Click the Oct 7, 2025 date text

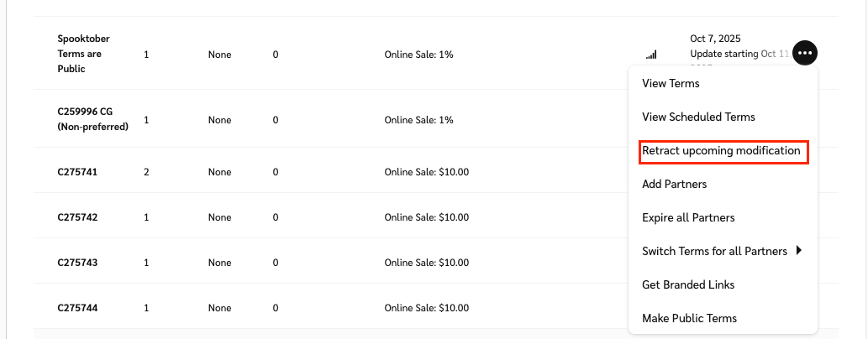[715, 39]
